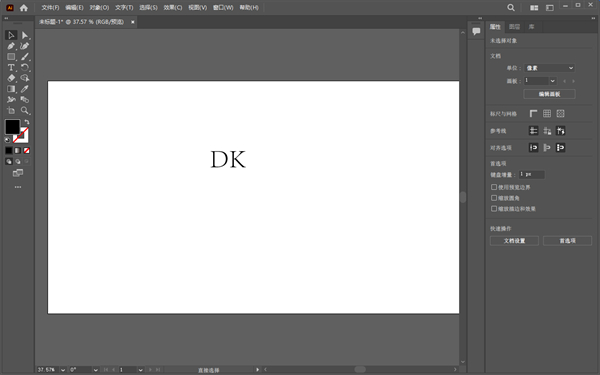
Task: Toggle rulers display icon
Action: tap(533, 114)
